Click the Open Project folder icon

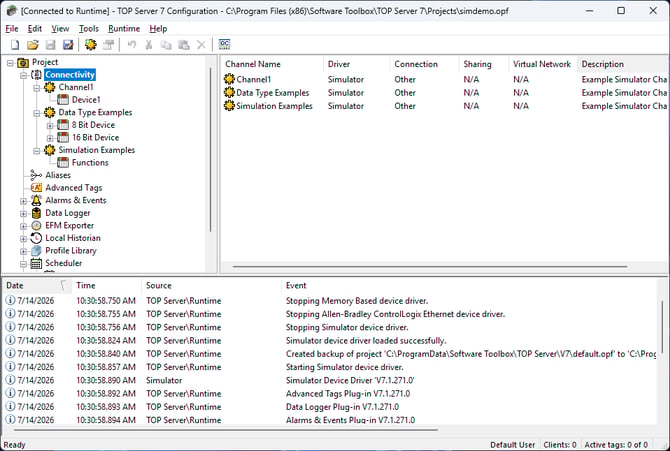pyautogui.click(x=32, y=44)
